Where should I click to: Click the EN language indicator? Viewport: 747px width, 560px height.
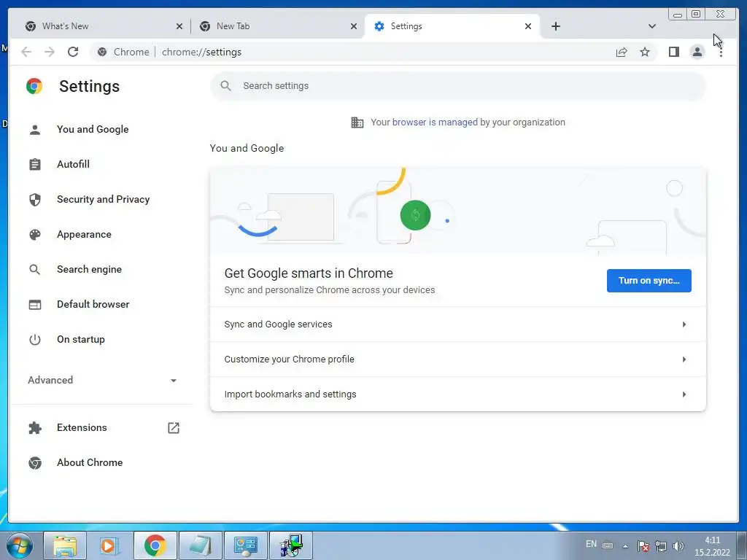coord(591,544)
